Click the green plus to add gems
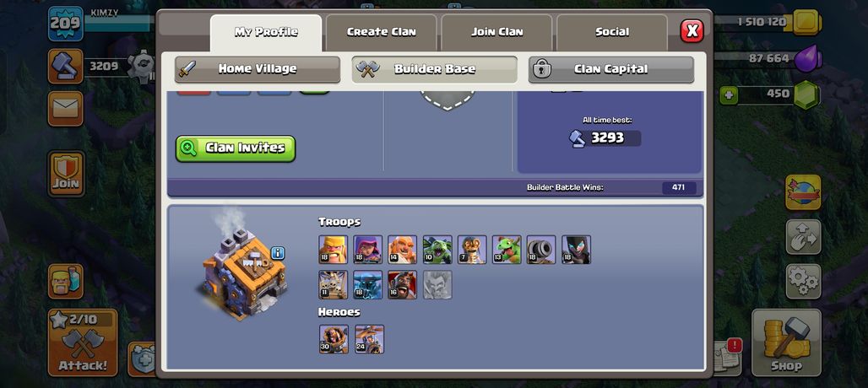The height and width of the screenshot is (388, 868). click(x=728, y=95)
